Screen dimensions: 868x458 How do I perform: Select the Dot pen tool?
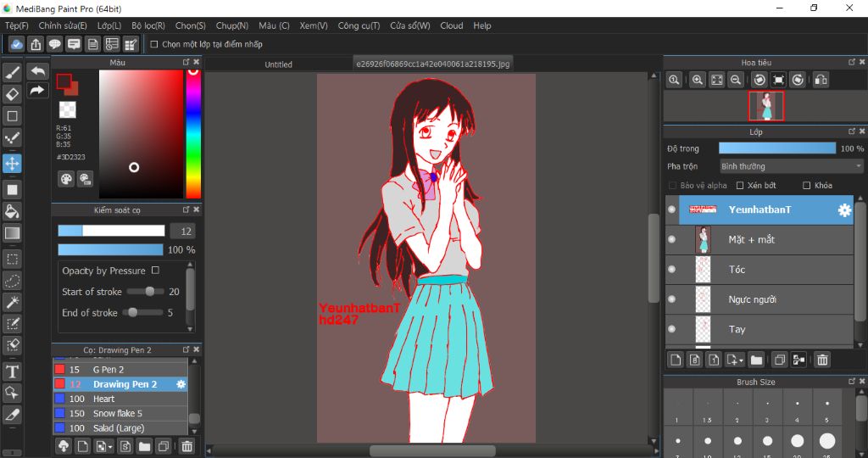(12, 138)
